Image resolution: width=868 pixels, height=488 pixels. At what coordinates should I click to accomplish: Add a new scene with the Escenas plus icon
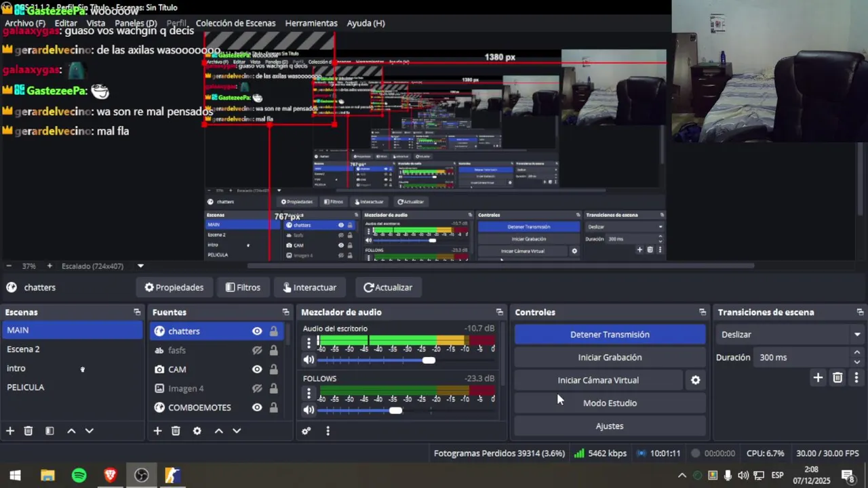tap(10, 430)
